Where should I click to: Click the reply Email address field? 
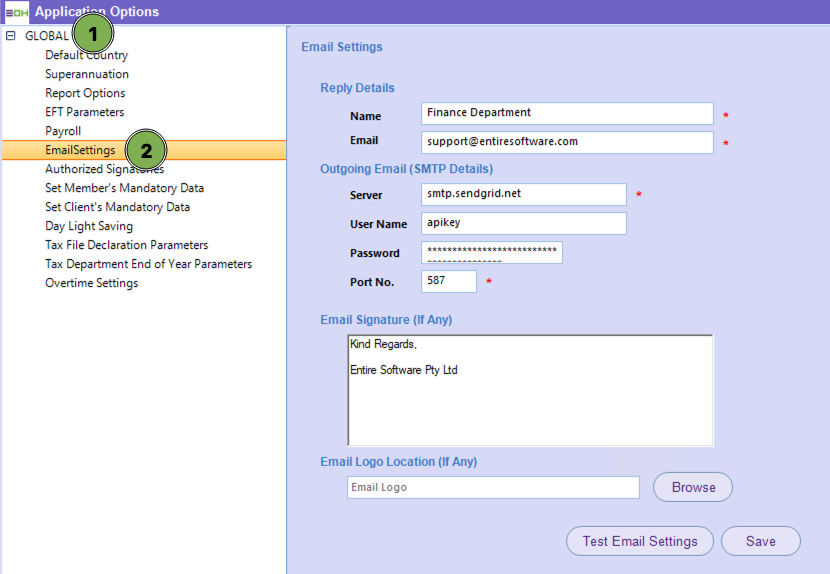[567, 142]
